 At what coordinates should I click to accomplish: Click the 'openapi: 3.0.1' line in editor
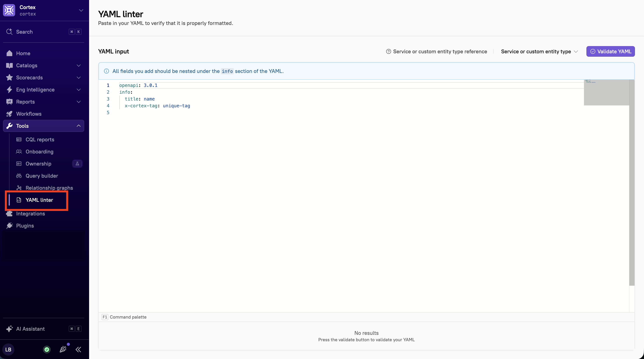coord(138,85)
